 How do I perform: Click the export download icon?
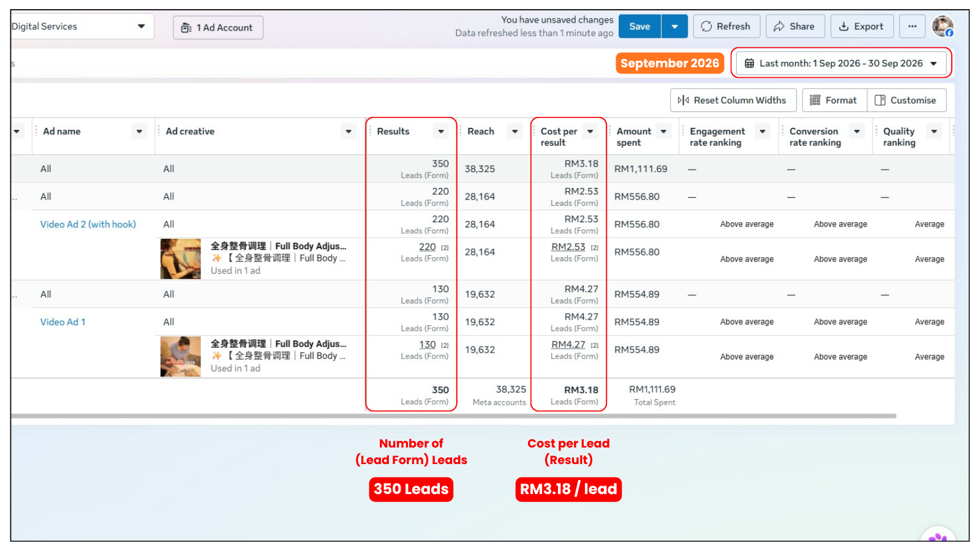coord(843,26)
